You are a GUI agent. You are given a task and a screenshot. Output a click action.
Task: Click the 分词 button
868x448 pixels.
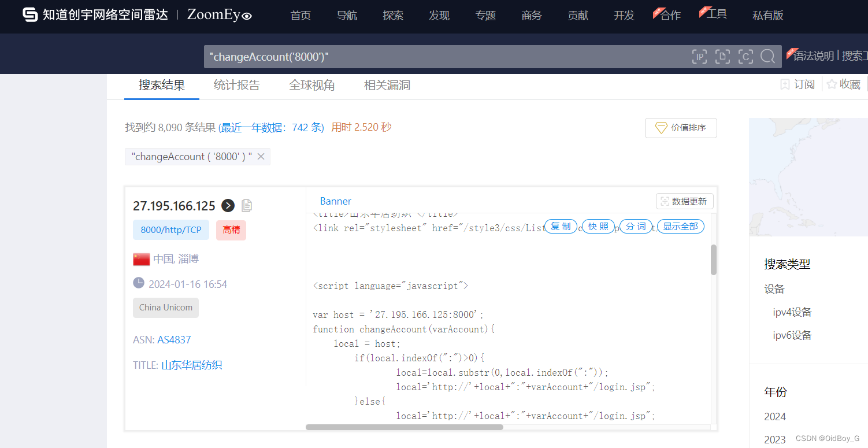tap(636, 227)
